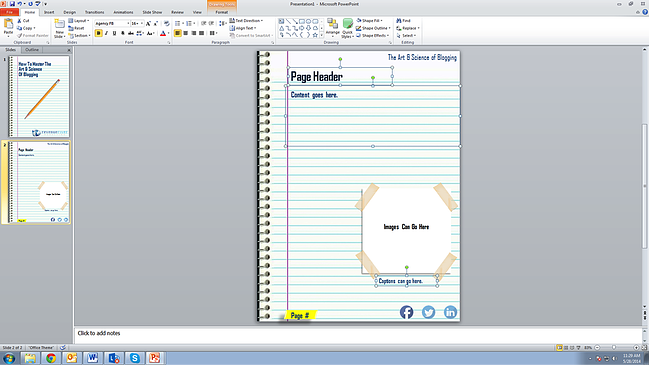Click the Find binoculars icon
This screenshot has width=649, height=365.
coord(399,20)
